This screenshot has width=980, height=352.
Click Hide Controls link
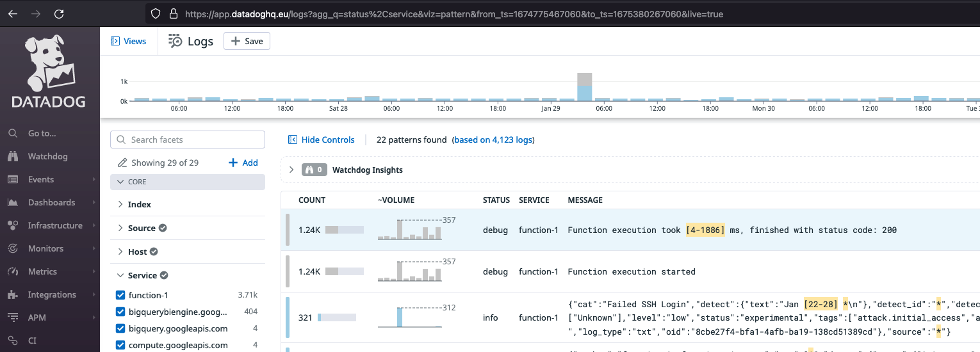(328, 140)
